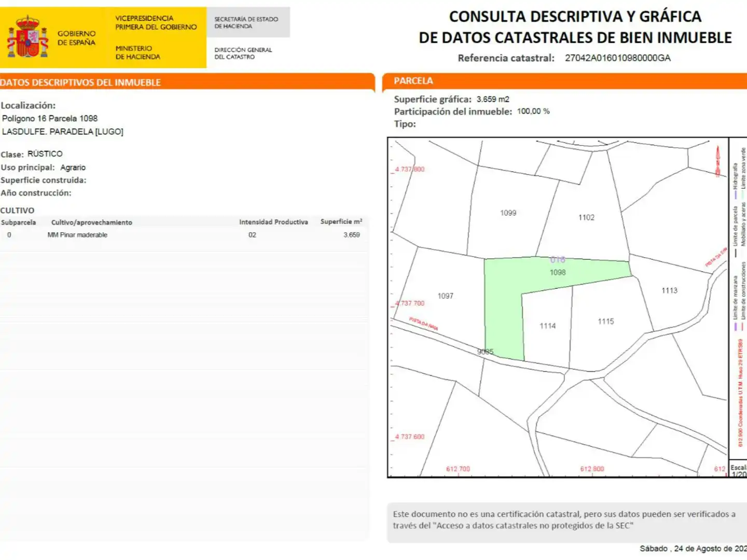The width and height of the screenshot is (747, 560).
Task: Click the Superficie gráfica 3.659 m2 value
Action: click(x=493, y=99)
